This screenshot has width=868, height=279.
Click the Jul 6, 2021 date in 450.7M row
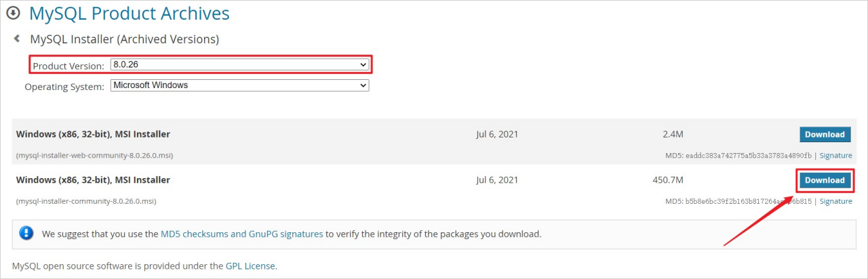[497, 180]
